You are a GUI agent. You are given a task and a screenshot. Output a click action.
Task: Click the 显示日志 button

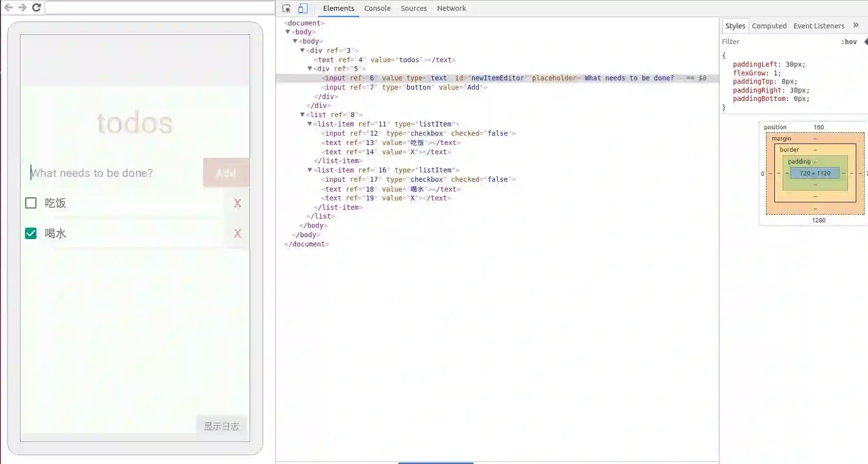click(x=222, y=426)
